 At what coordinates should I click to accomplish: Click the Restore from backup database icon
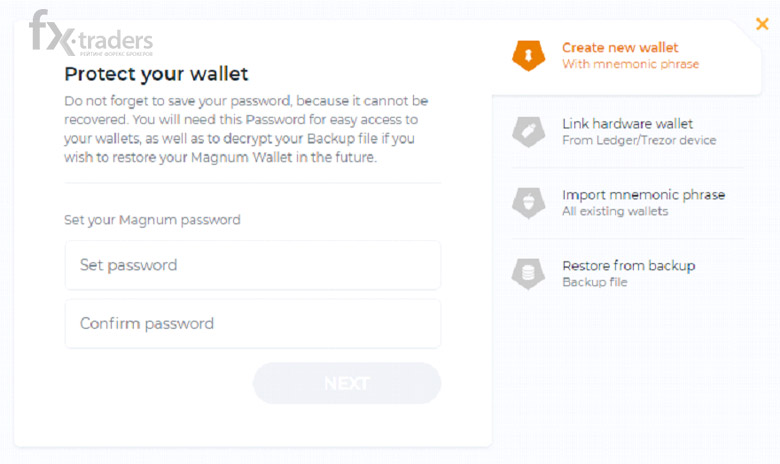(528, 274)
